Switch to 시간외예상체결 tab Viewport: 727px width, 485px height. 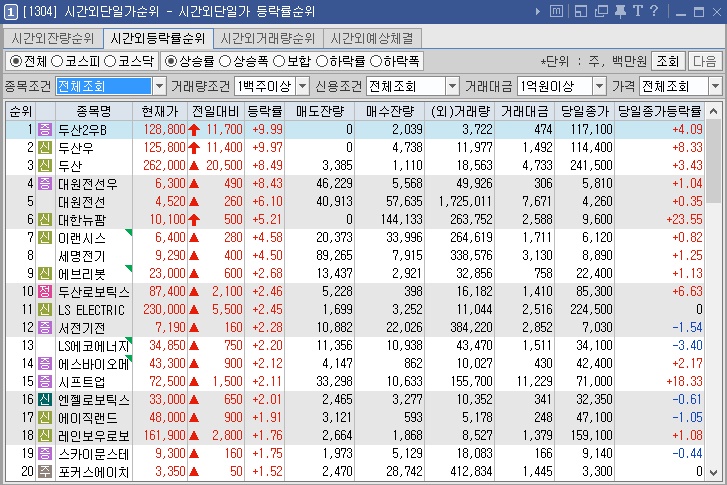point(372,38)
